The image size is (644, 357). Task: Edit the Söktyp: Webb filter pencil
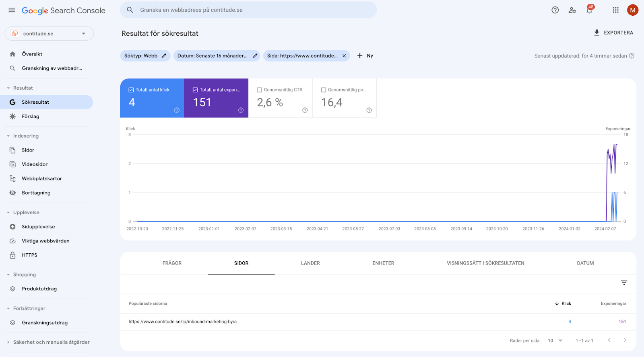tap(164, 56)
